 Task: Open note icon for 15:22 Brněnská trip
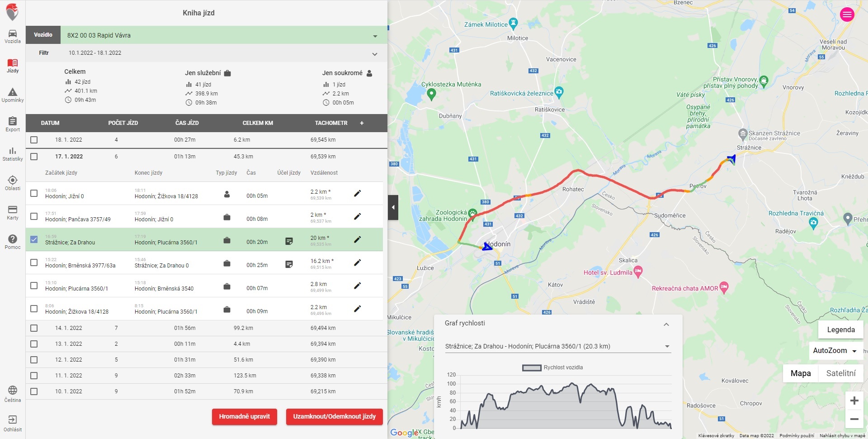[289, 264]
